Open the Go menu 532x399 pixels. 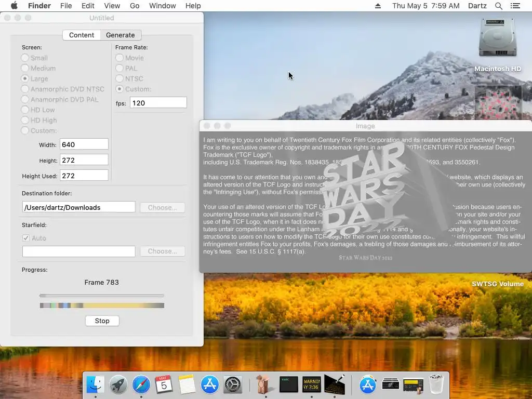[x=135, y=6]
